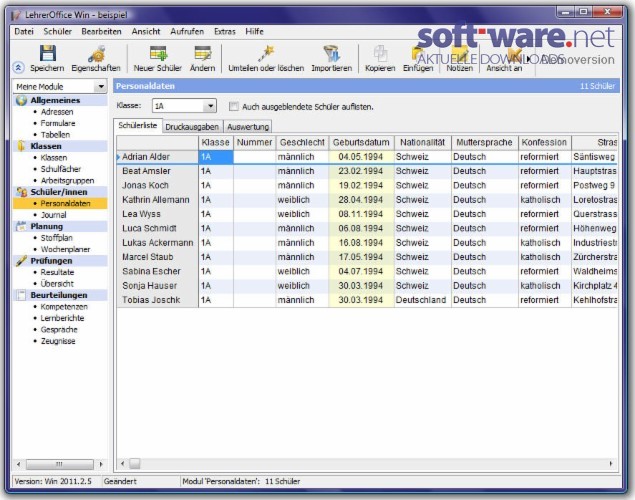This screenshot has width=635, height=500.
Task: Select Schulfächer in sidebar
Action: tap(61, 169)
